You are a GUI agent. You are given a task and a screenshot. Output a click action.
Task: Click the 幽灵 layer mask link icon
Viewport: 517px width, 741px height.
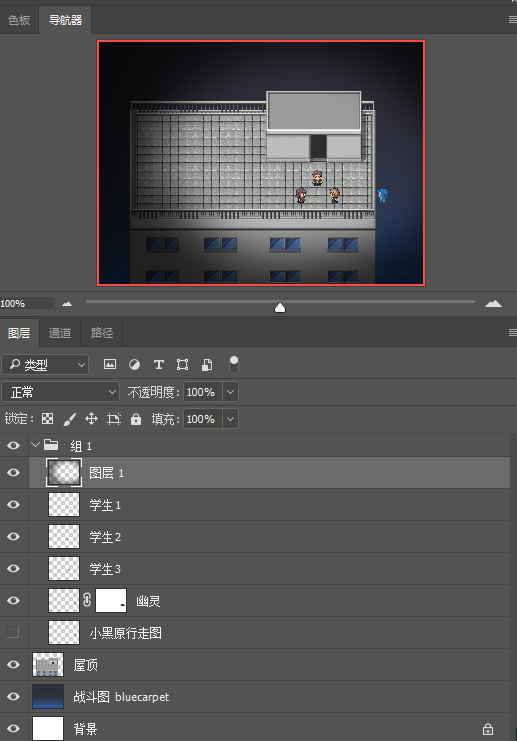pyautogui.click(x=87, y=600)
